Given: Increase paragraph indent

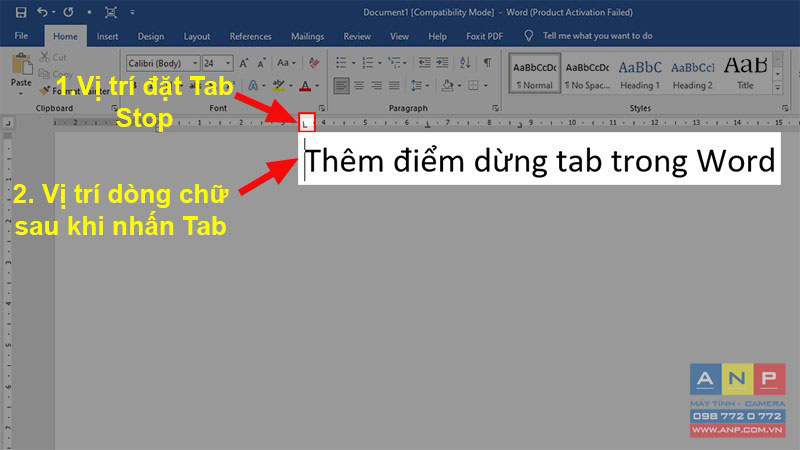Looking at the screenshot, I should click(x=442, y=63).
